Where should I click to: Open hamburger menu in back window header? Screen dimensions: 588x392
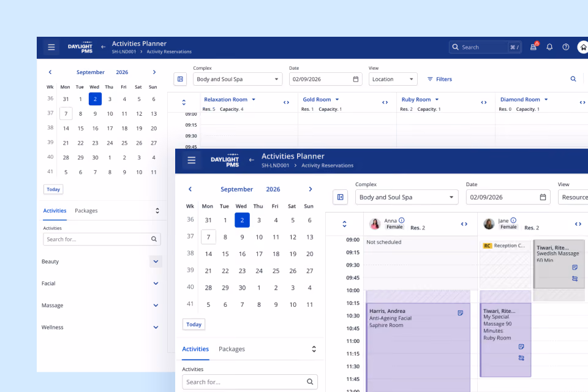[x=51, y=47]
